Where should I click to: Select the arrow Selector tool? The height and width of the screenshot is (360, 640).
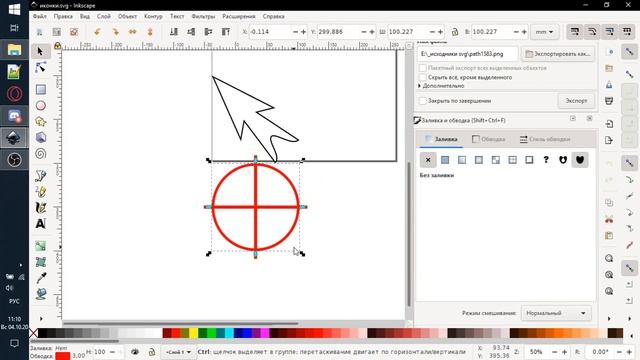[x=40, y=51]
